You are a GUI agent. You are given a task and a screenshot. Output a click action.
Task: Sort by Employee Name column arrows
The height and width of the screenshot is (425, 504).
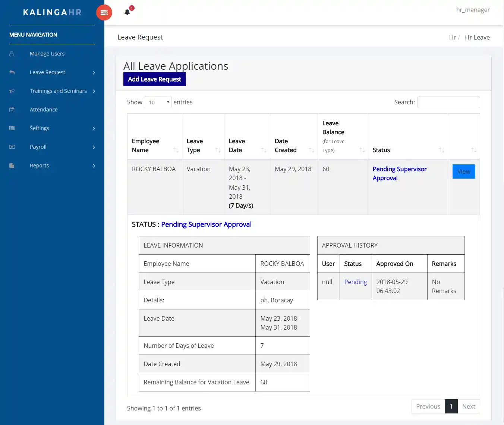tap(176, 150)
